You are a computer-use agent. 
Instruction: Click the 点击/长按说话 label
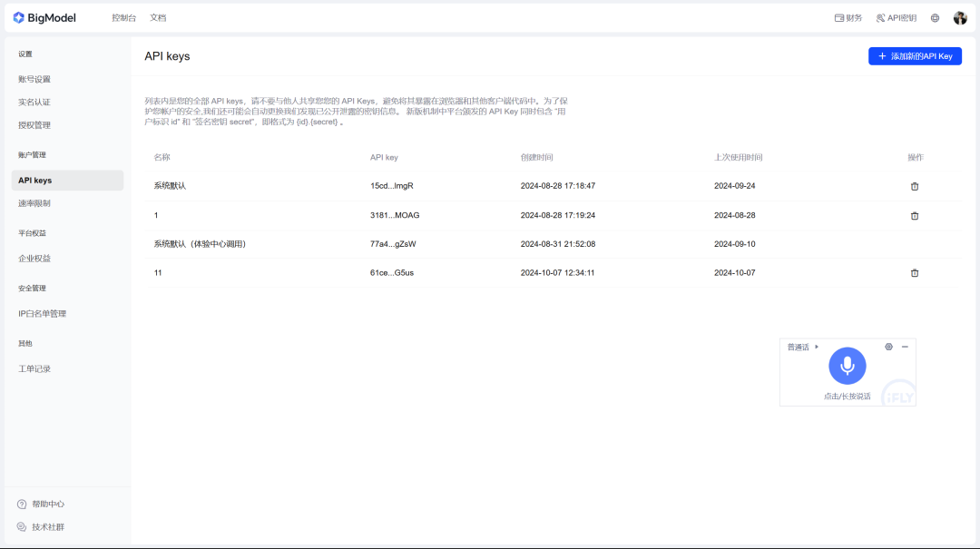[847, 397]
